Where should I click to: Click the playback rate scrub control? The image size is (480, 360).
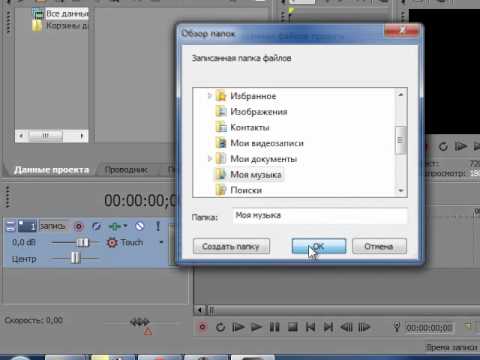[x=140, y=322]
